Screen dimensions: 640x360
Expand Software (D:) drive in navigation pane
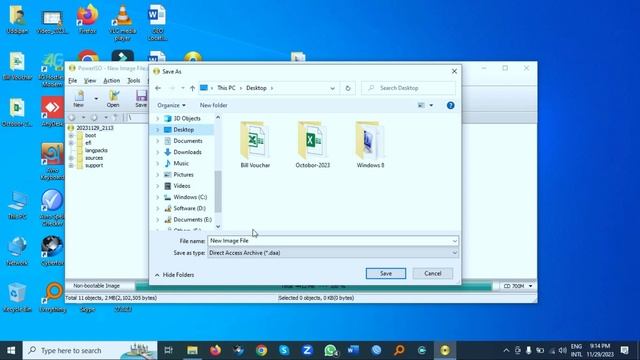coord(158,209)
